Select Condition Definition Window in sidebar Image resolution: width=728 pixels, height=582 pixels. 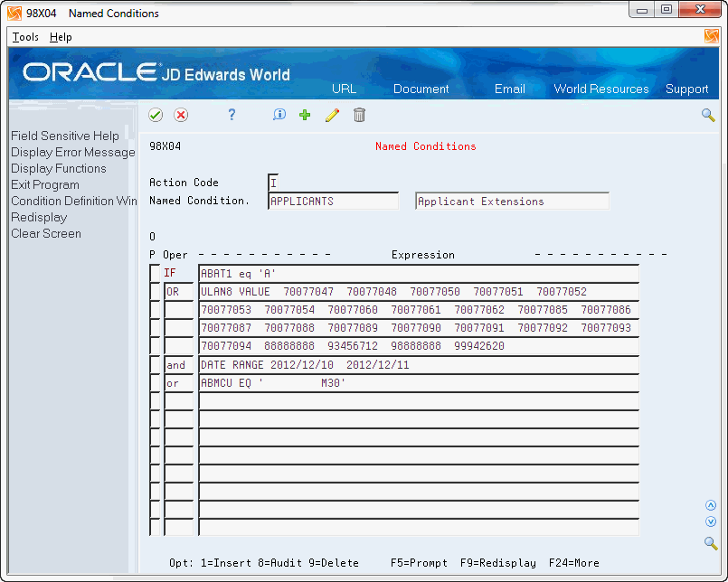74,201
